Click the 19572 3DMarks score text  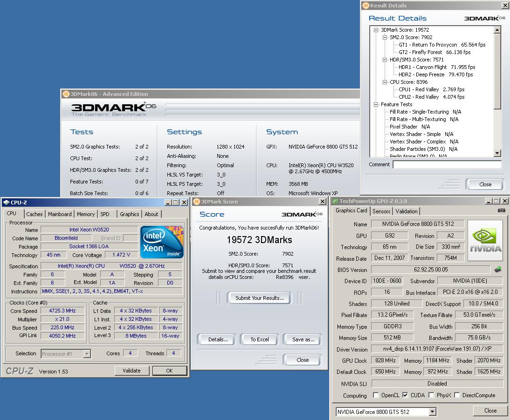pyautogui.click(x=259, y=240)
